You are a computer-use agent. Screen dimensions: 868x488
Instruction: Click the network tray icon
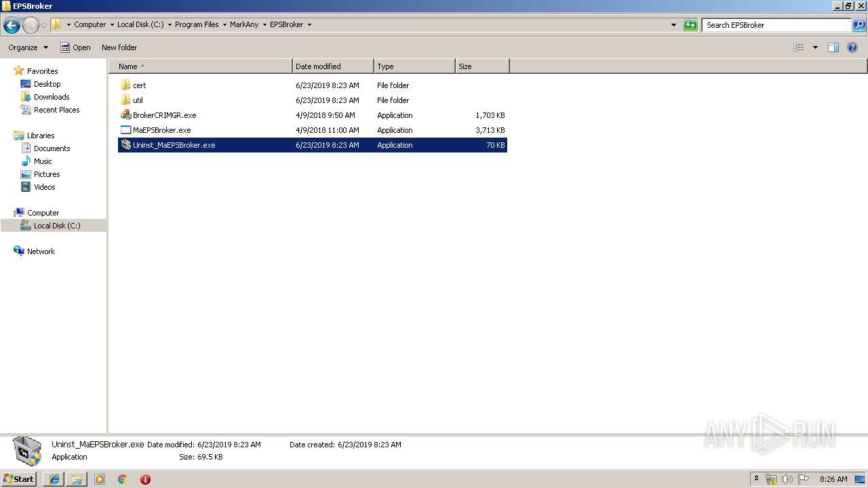click(771, 479)
